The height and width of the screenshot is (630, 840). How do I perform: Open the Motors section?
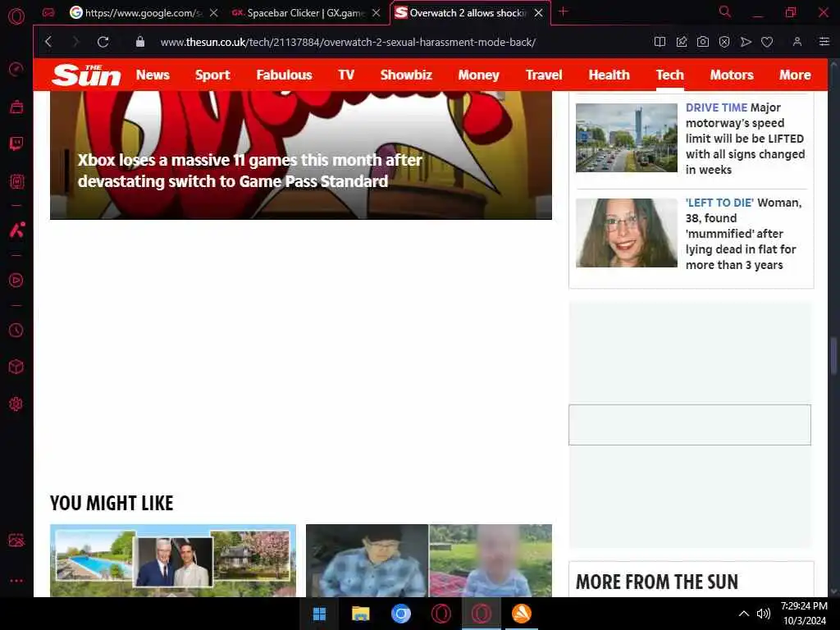click(732, 75)
